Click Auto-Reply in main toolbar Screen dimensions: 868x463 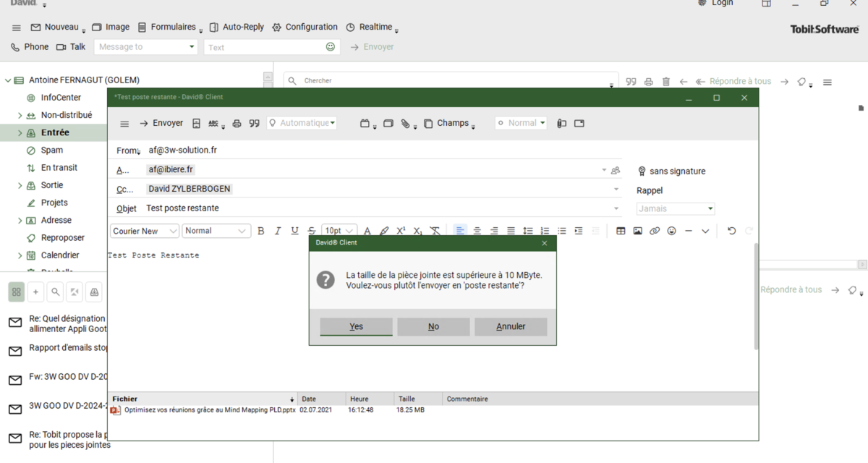[x=237, y=27]
